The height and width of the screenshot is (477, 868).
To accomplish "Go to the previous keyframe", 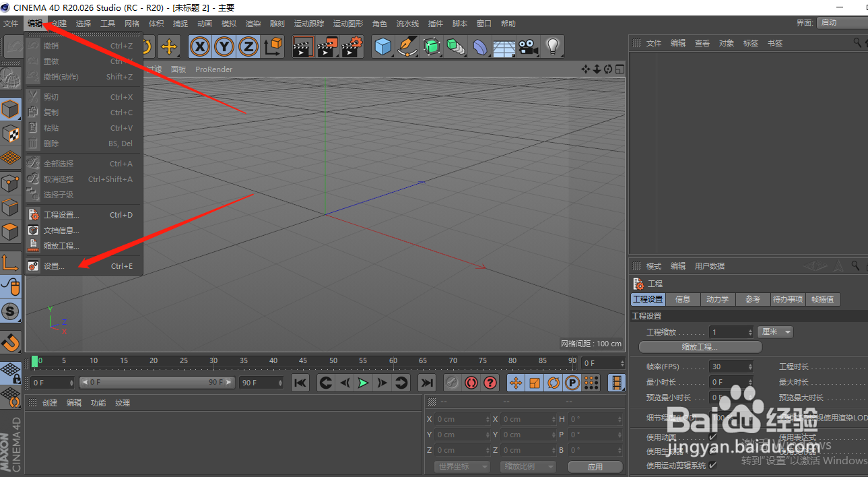I will point(326,383).
